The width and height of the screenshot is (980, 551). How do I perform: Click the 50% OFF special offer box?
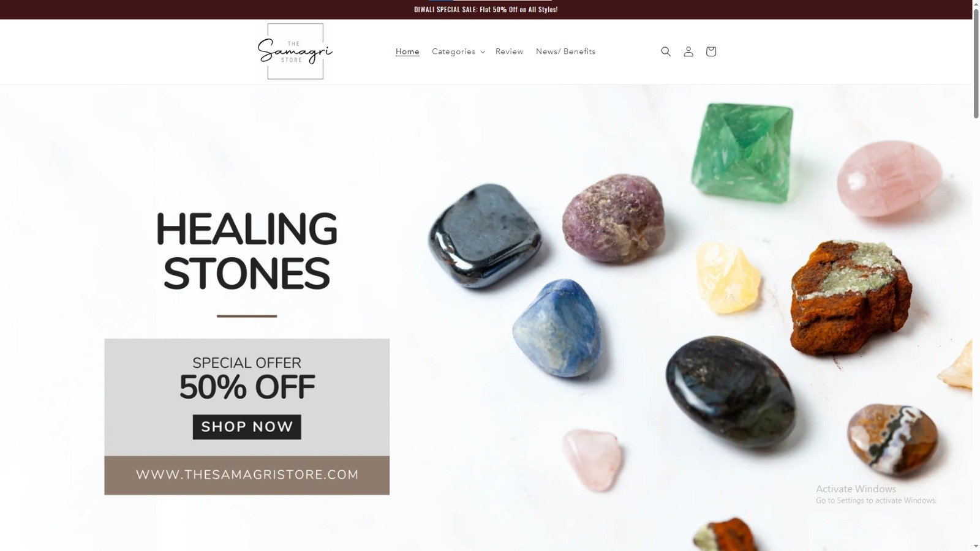click(x=247, y=397)
